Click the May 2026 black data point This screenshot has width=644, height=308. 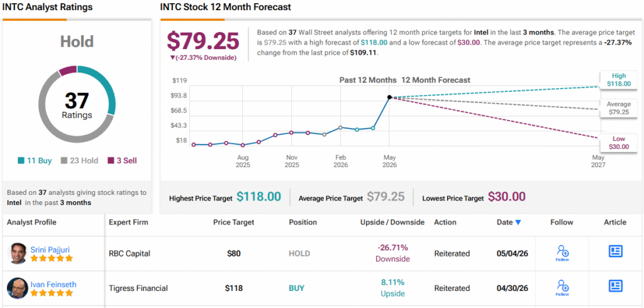point(389,97)
